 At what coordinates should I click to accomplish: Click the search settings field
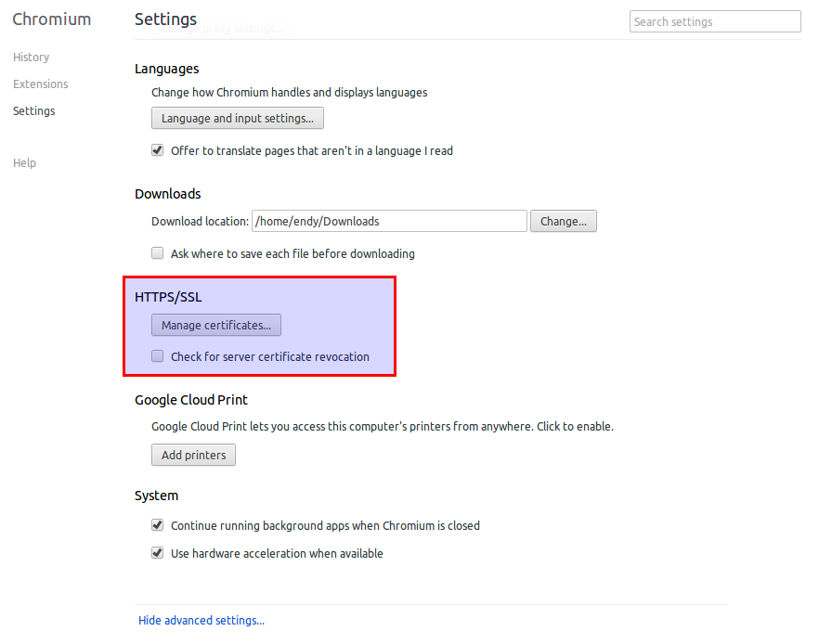[715, 20]
